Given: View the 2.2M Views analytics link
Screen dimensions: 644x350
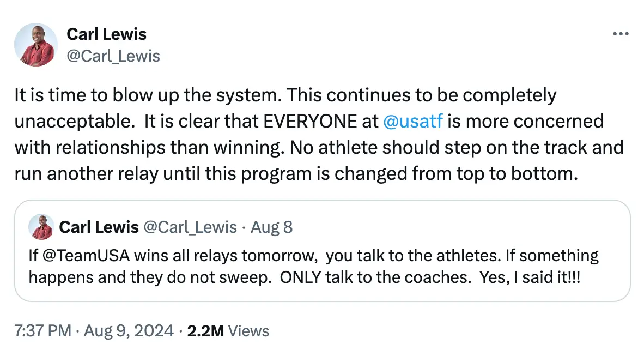Looking at the screenshot, I should [229, 331].
